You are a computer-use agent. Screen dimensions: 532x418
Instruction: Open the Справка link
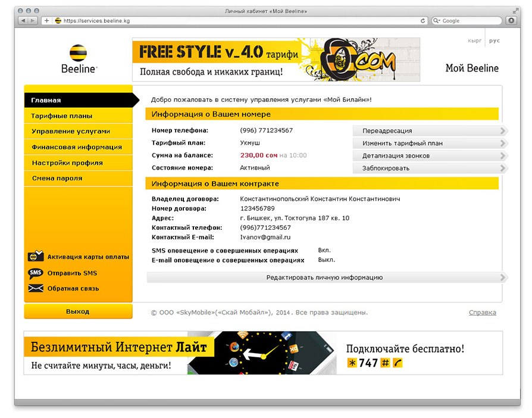click(483, 313)
